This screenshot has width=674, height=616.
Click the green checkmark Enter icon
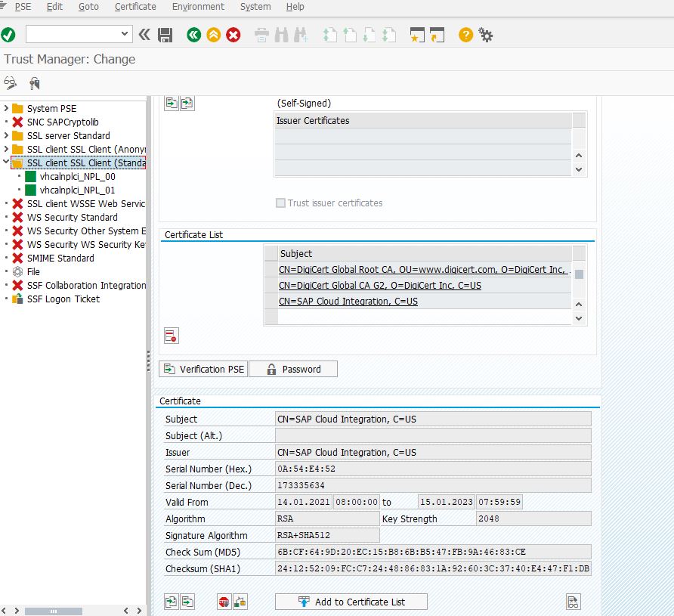[x=8, y=35]
